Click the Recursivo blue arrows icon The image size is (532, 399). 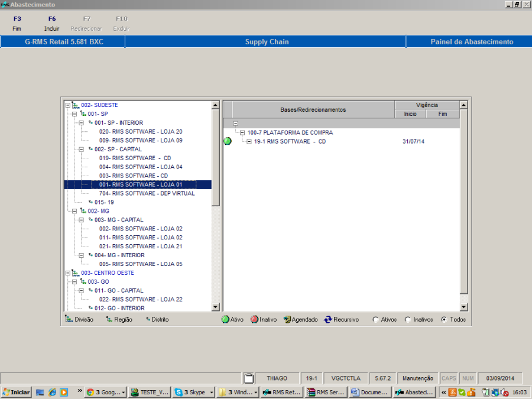pyautogui.click(x=328, y=319)
